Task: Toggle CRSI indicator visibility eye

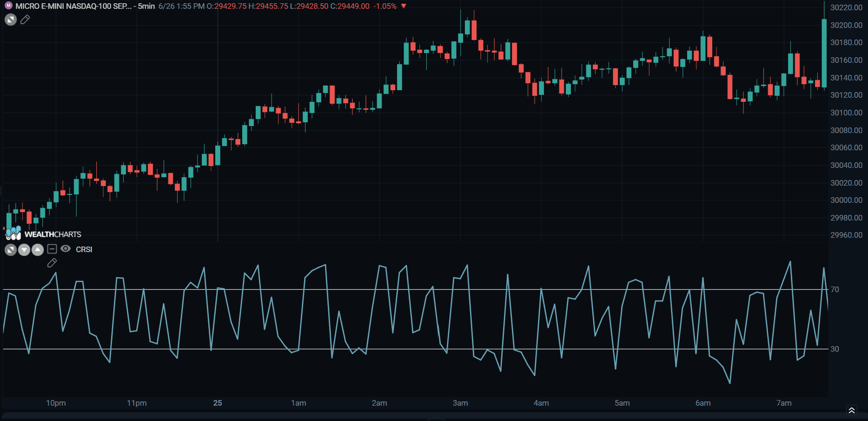Action: tap(66, 249)
